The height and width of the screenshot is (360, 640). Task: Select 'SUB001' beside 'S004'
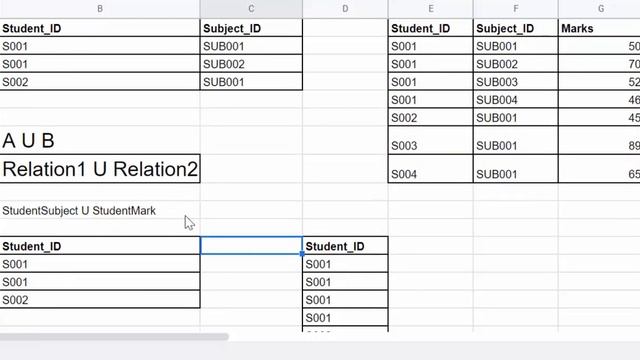(x=516, y=169)
